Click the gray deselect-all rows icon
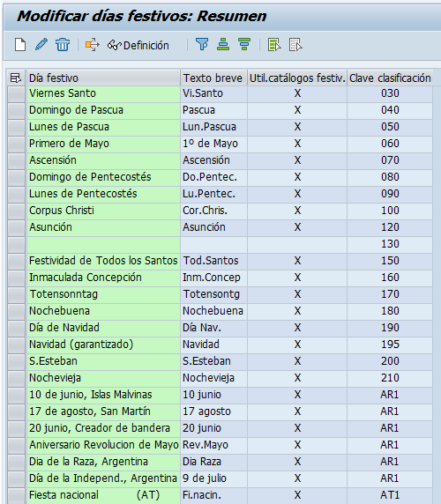This screenshot has width=441, height=504. click(x=295, y=45)
